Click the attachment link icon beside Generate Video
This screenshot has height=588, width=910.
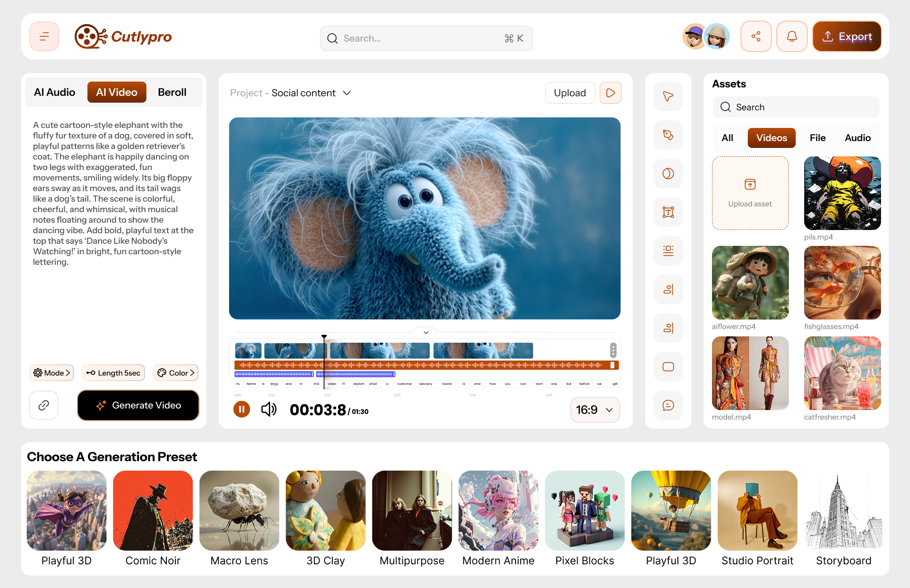[x=44, y=405]
